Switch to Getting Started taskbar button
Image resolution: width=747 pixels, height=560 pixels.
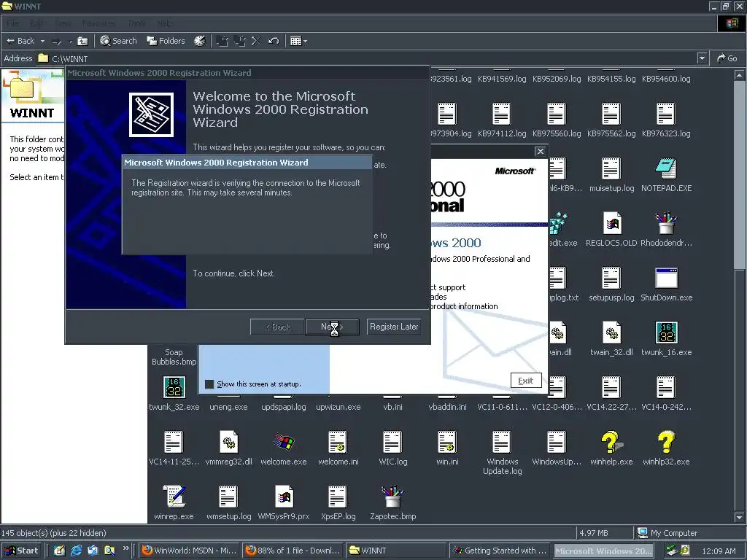(x=499, y=551)
